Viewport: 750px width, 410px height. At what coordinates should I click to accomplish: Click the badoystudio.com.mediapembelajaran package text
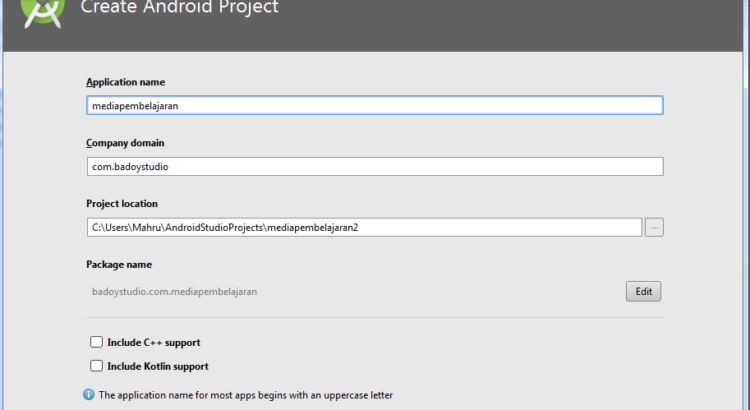(174, 292)
